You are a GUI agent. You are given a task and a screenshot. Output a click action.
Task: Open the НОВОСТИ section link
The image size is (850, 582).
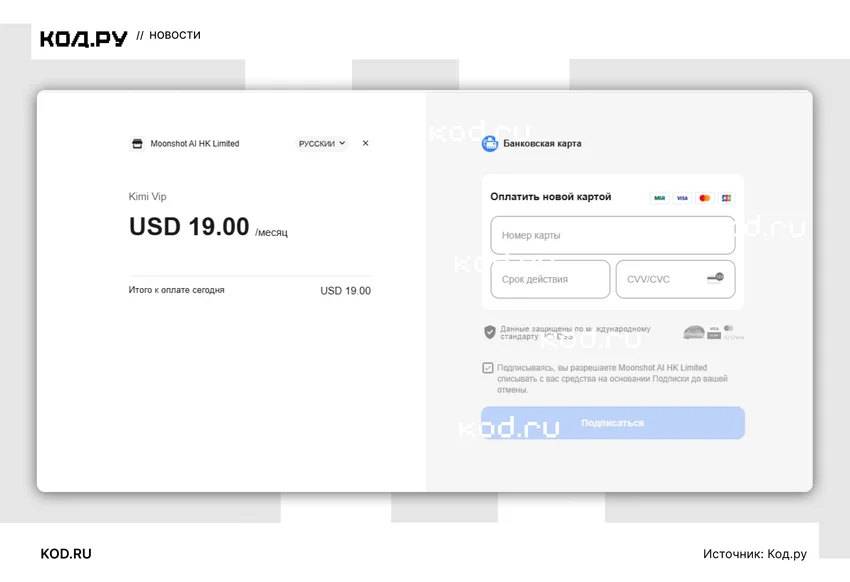(x=175, y=35)
